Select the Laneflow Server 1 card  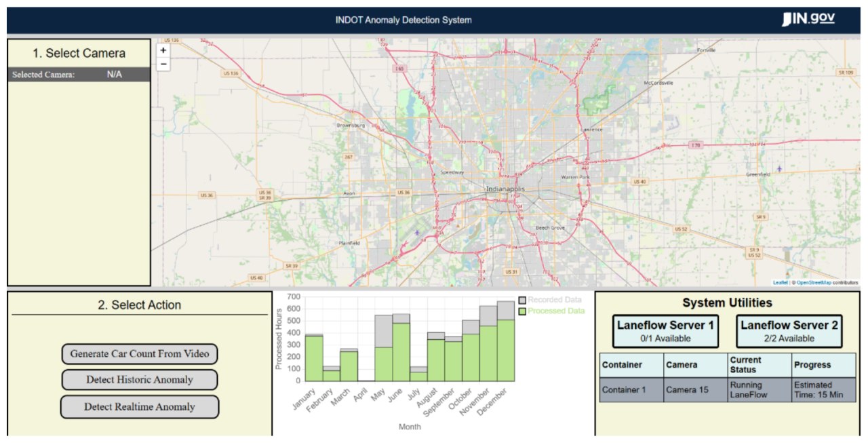(665, 331)
